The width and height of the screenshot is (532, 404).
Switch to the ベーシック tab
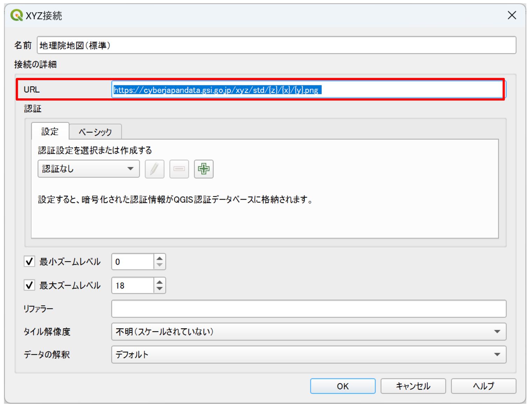coord(95,132)
